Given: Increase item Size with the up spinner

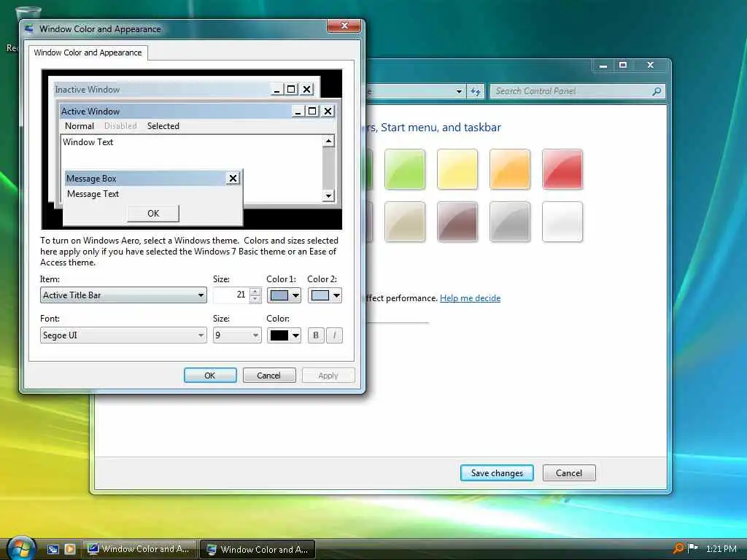Looking at the screenshot, I should click(x=255, y=292).
